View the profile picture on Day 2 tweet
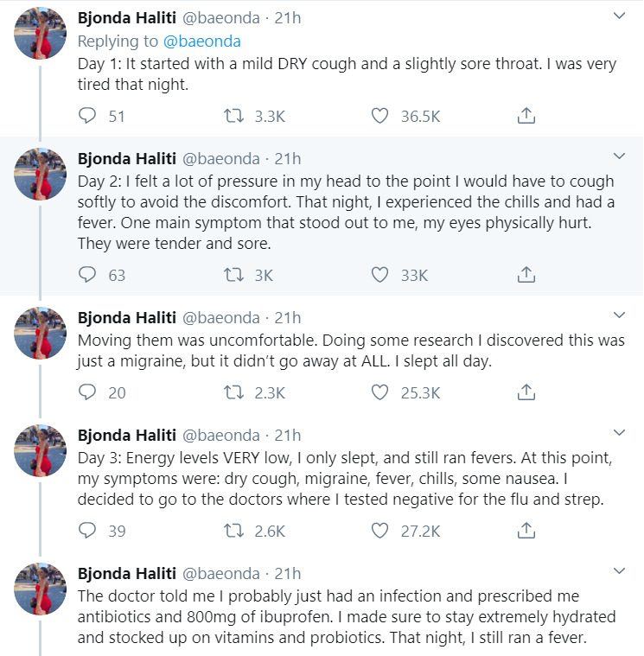 point(40,174)
